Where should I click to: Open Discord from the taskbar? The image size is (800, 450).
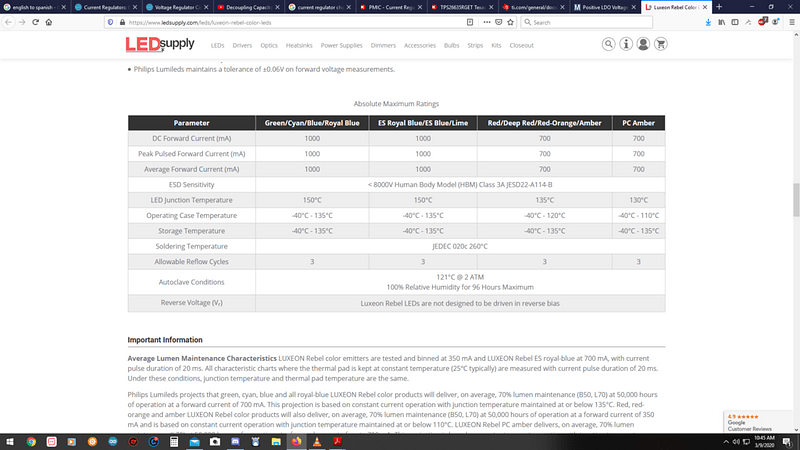[x=235, y=442]
